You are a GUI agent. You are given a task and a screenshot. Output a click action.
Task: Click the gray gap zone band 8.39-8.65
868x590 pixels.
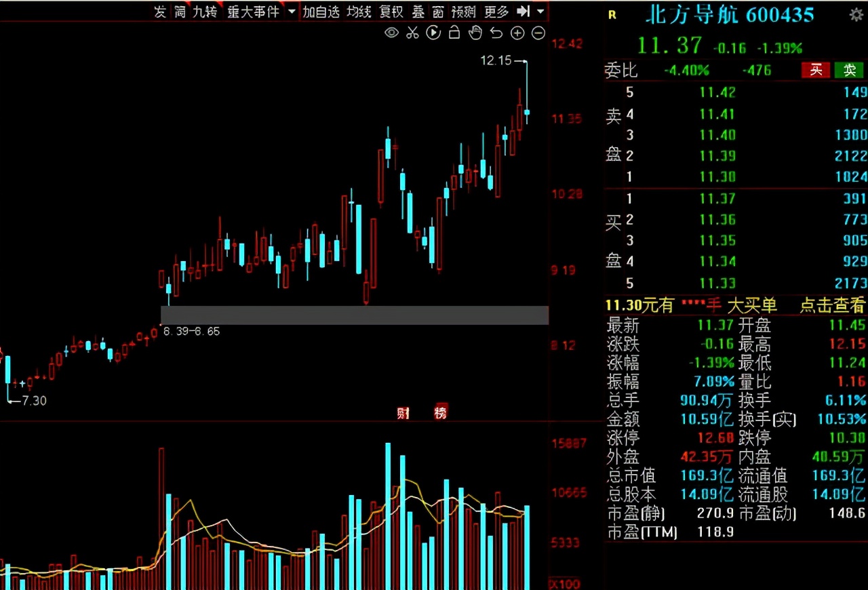point(354,315)
